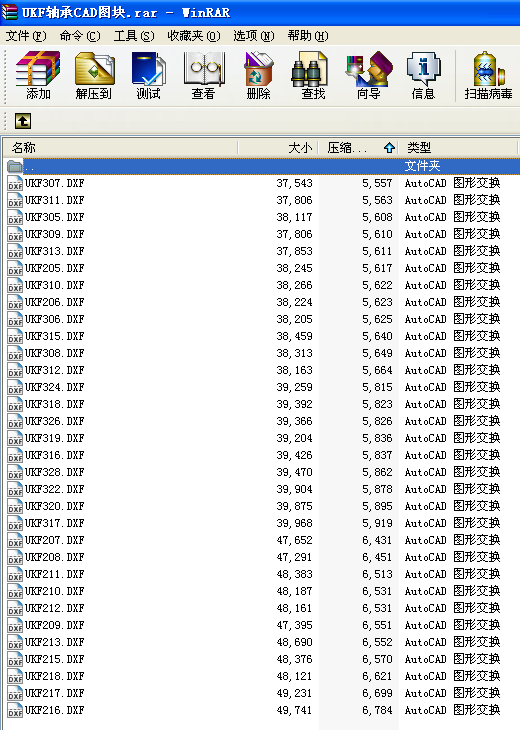Open the 查看 (View) tool
This screenshot has height=730, width=520.
[203, 75]
